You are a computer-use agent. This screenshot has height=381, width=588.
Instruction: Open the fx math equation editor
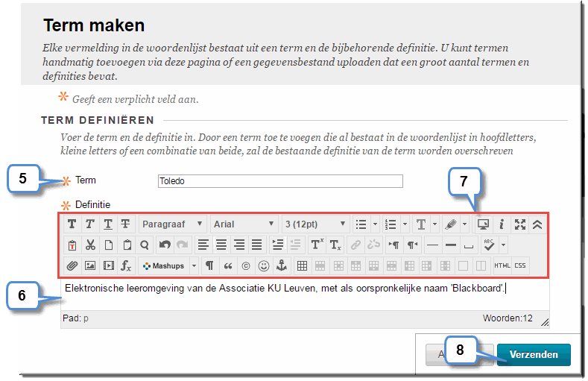[127, 266]
